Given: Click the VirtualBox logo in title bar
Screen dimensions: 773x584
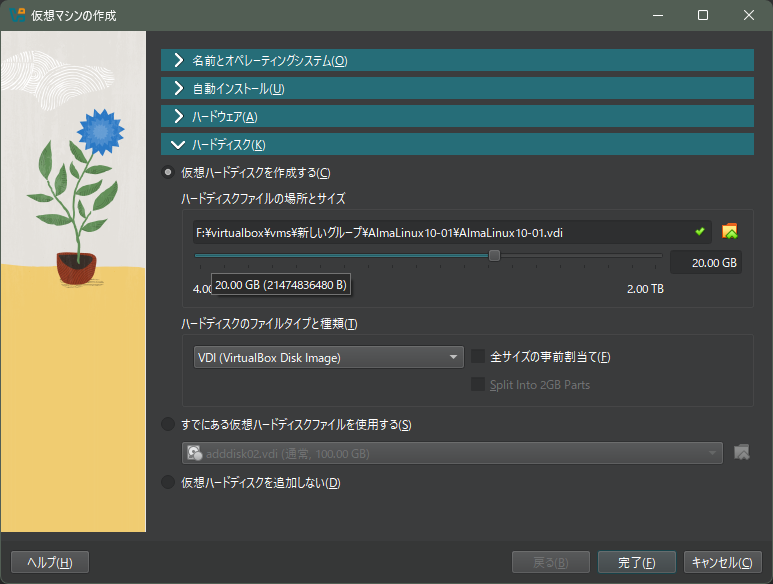Looking at the screenshot, I should 17,15.
